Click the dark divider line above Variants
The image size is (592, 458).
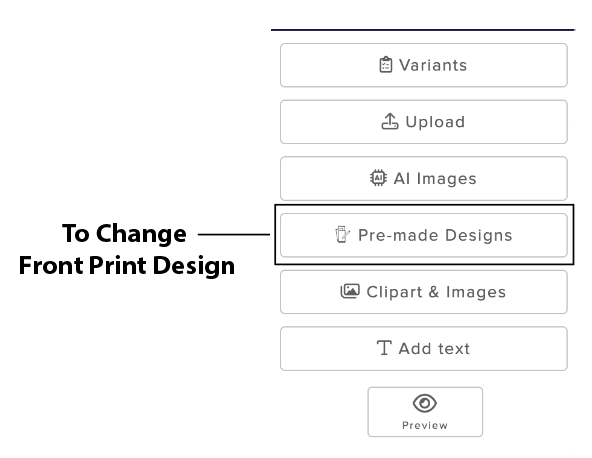423,29
